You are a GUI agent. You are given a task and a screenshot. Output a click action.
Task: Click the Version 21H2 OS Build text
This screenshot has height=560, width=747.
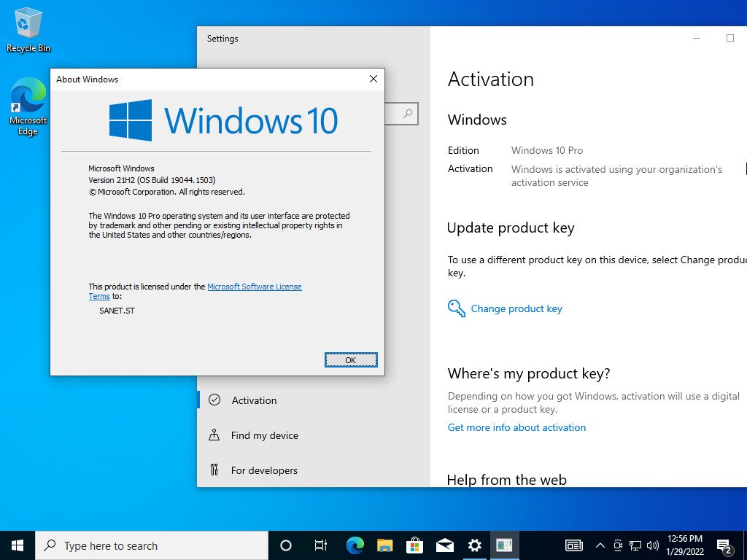152,180
